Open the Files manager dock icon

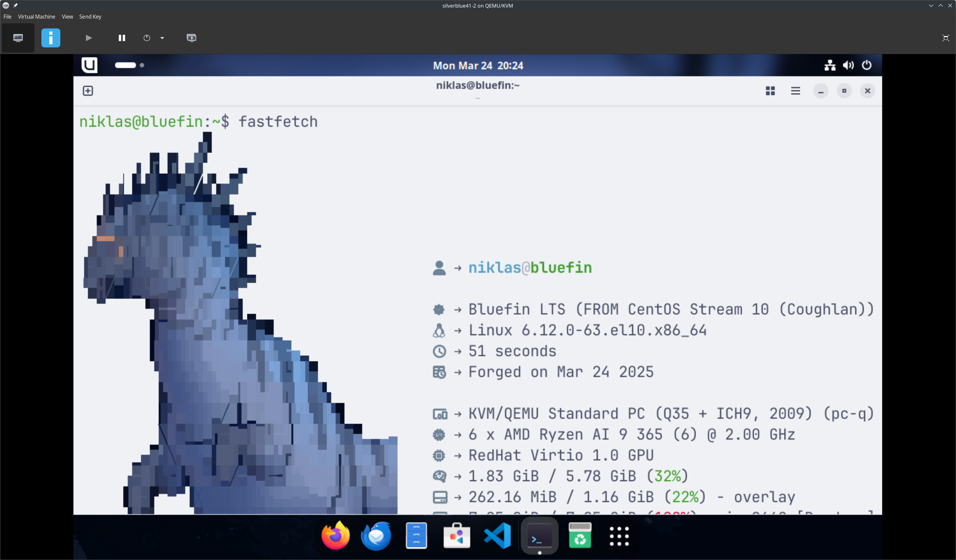click(416, 535)
